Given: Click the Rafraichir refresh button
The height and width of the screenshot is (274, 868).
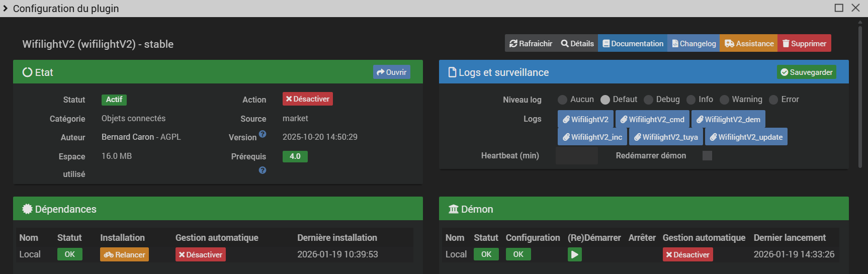Looking at the screenshot, I should click(x=531, y=44).
